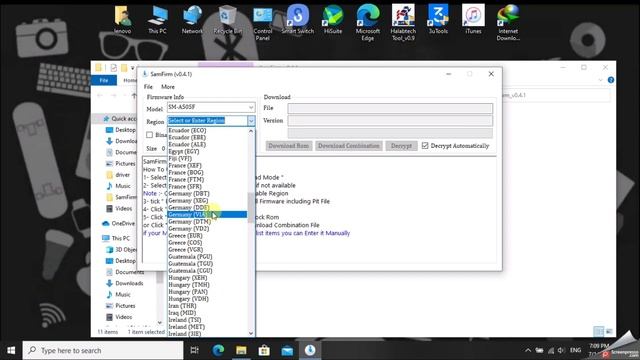The image size is (640, 360).
Task: Open Edge from the taskbar
Action: pyautogui.click(x=218, y=350)
